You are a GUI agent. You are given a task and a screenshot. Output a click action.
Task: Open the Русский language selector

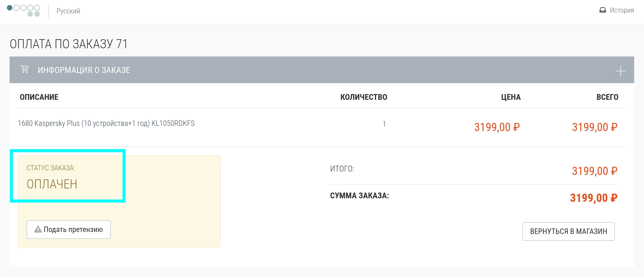coord(68,11)
